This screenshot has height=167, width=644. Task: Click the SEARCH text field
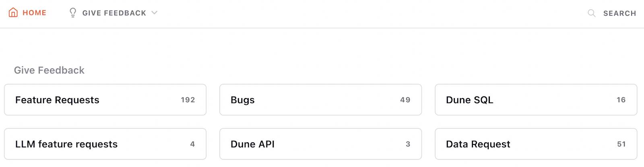[x=619, y=13]
